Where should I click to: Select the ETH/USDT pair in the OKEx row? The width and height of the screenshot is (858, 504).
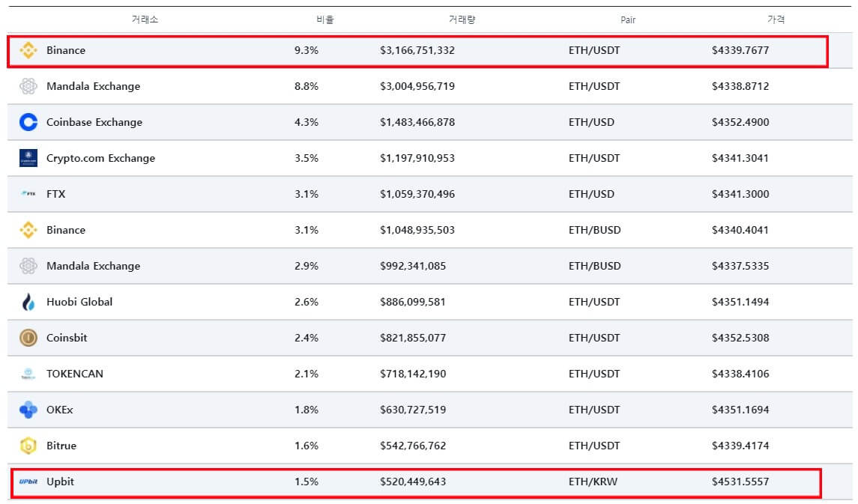(594, 410)
